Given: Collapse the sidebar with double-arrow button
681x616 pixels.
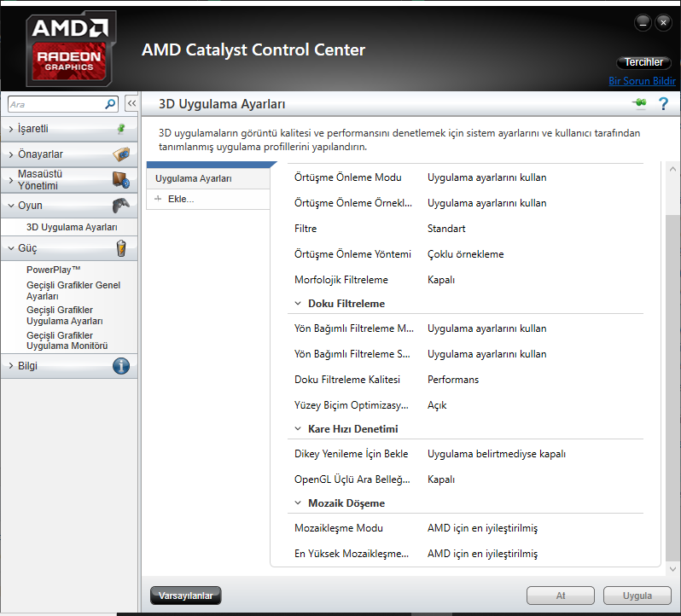Looking at the screenshot, I should [x=131, y=103].
